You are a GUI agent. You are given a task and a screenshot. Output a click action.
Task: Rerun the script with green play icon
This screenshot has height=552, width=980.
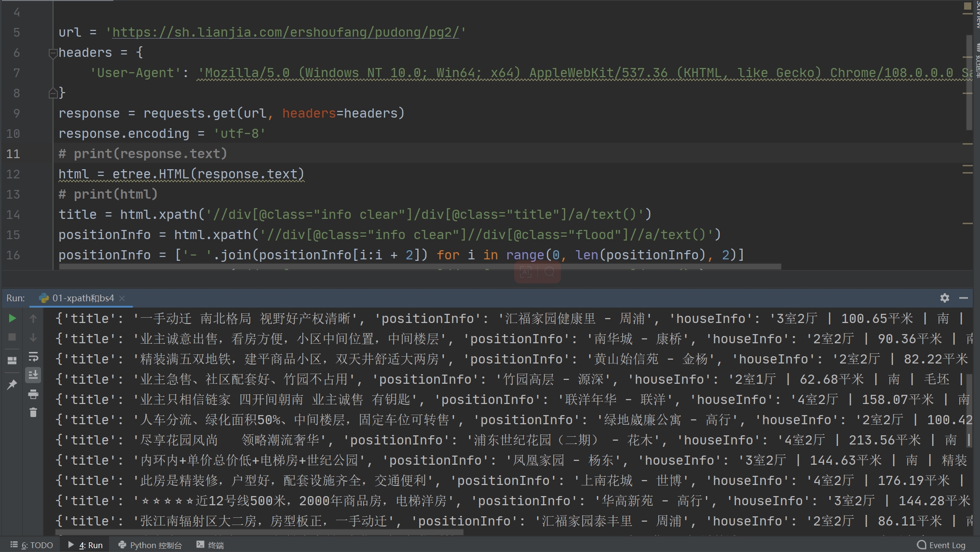13,318
